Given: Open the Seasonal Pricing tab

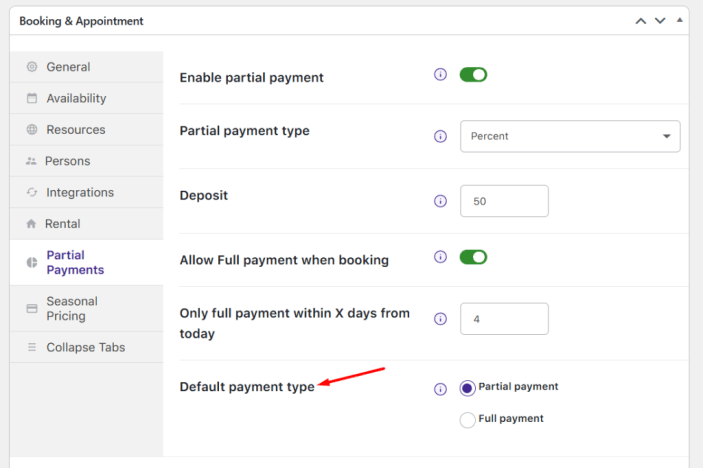Looking at the screenshot, I should click(x=87, y=308).
